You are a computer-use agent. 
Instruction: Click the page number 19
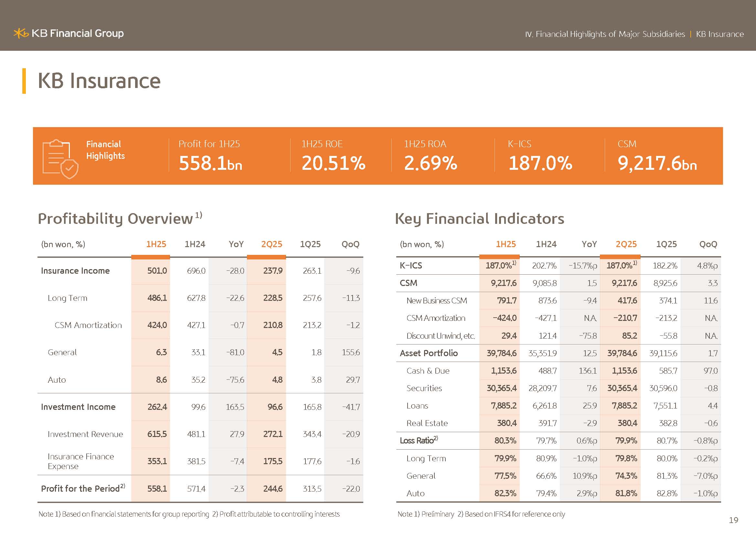pyautogui.click(x=733, y=520)
